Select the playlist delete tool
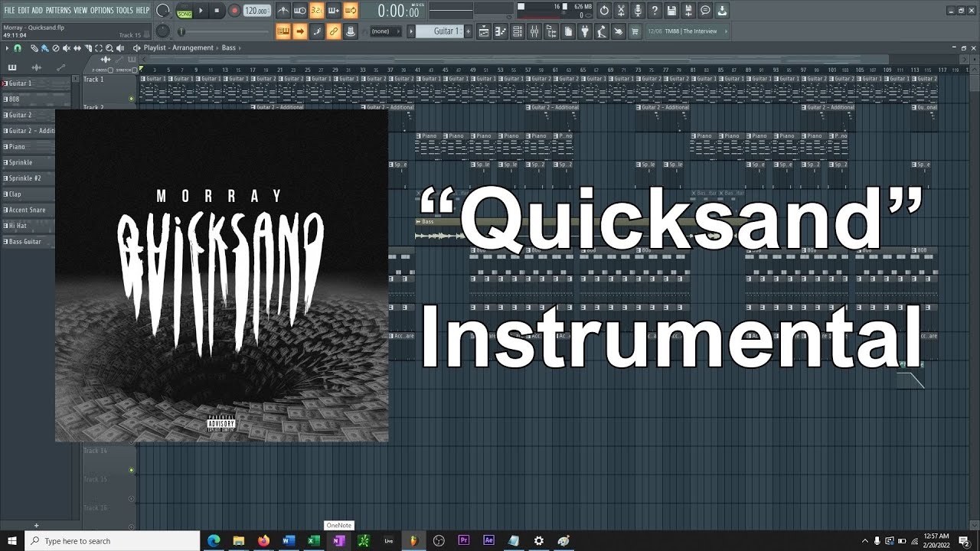 [x=56, y=47]
